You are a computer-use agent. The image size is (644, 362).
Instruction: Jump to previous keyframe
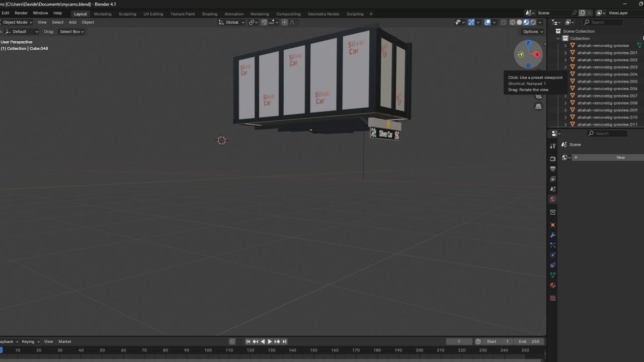[x=255, y=341]
